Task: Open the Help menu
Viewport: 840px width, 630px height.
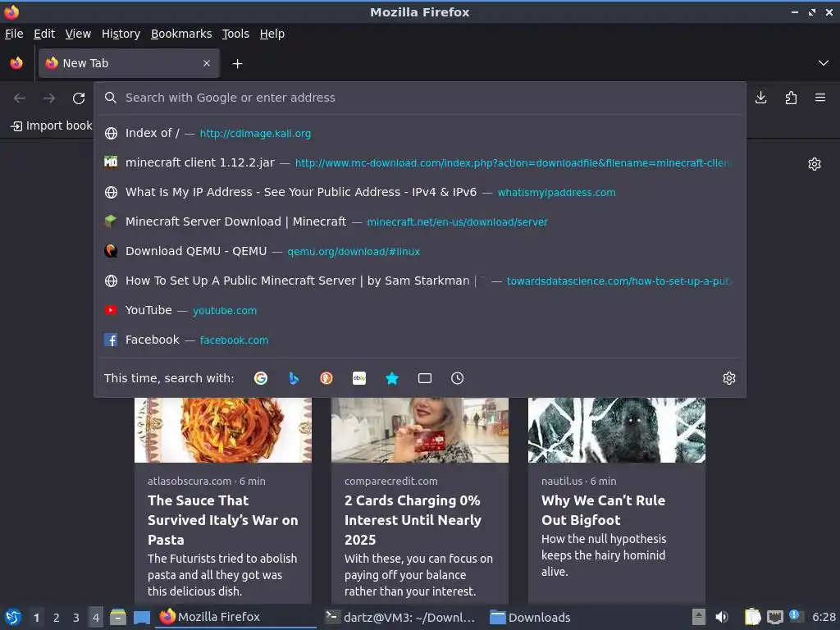Action: [x=272, y=34]
